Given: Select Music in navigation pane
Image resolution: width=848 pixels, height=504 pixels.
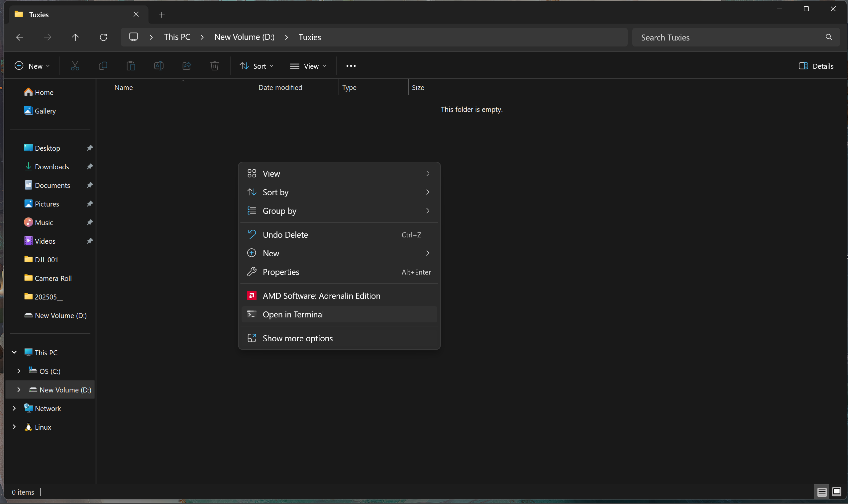Looking at the screenshot, I should click(50, 222).
